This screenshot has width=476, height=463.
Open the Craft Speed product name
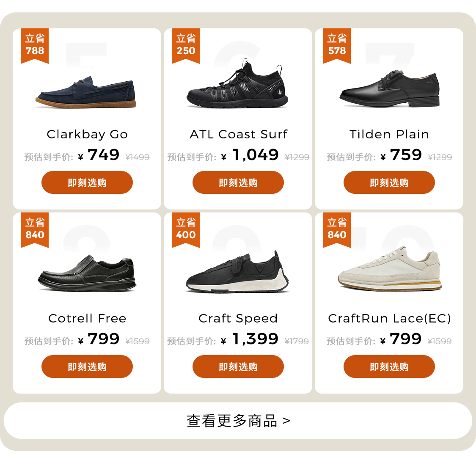(x=238, y=319)
